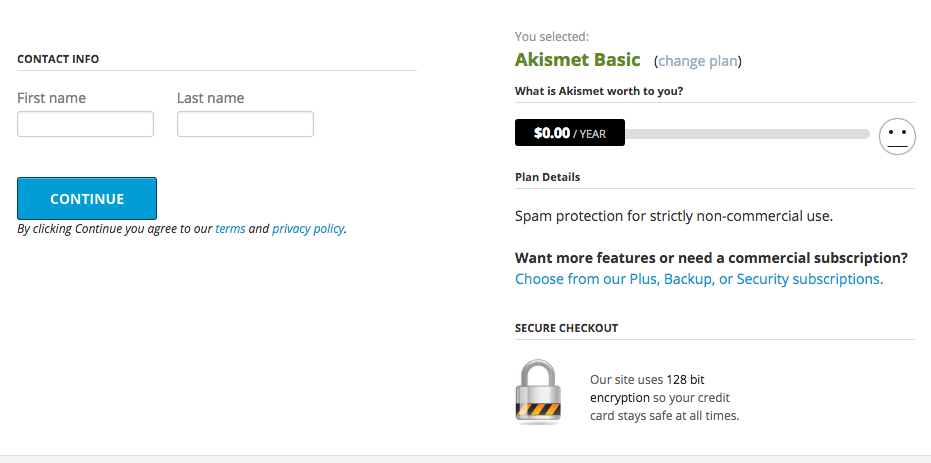
Task: Click the change plan link
Action: [x=698, y=61]
